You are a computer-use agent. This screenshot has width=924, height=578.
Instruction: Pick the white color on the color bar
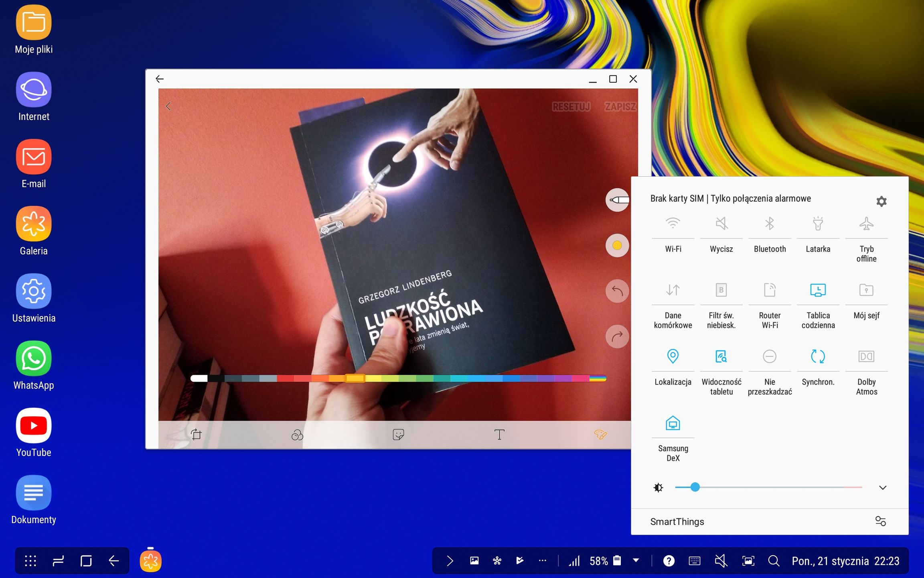click(199, 378)
